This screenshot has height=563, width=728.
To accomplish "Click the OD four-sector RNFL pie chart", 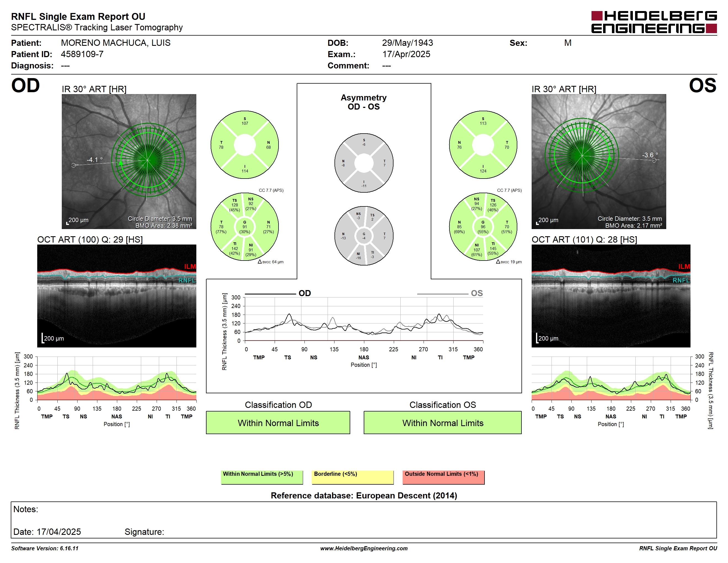I will pos(245,145).
